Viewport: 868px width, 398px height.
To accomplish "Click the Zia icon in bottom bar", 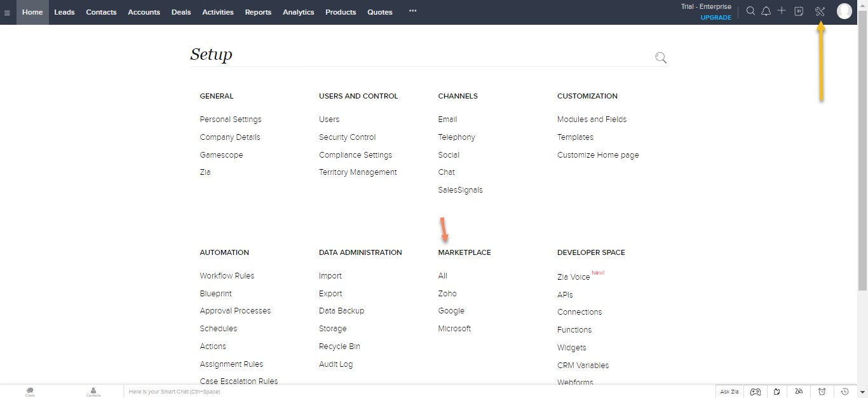I will pos(798,392).
